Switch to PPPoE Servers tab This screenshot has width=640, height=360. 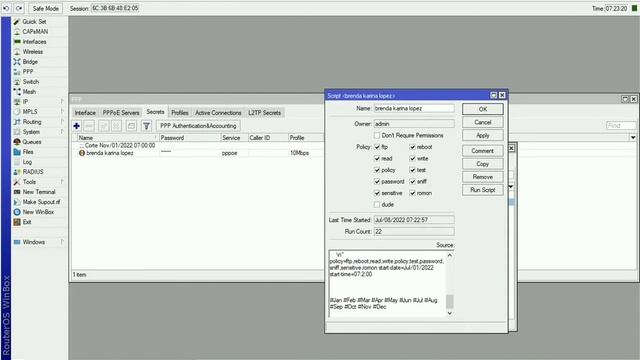tap(121, 113)
